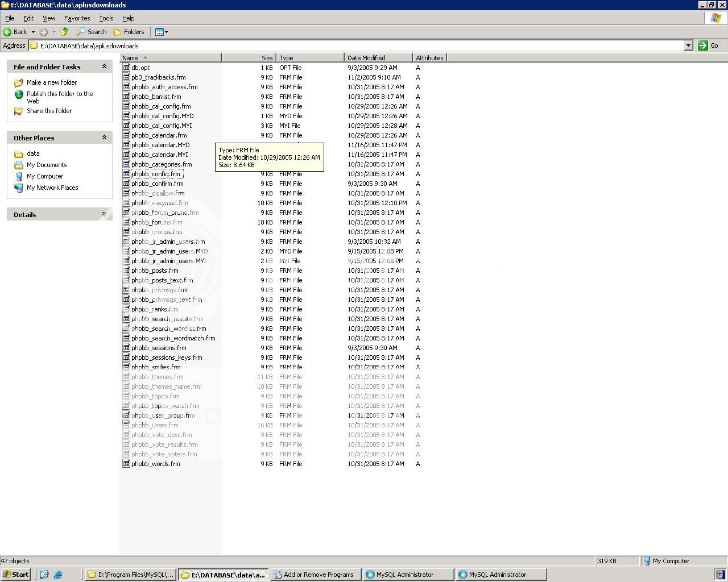This screenshot has width=728, height=582.
Task: Expand the Details panel
Action: pyautogui.click(x=104, y=214)
